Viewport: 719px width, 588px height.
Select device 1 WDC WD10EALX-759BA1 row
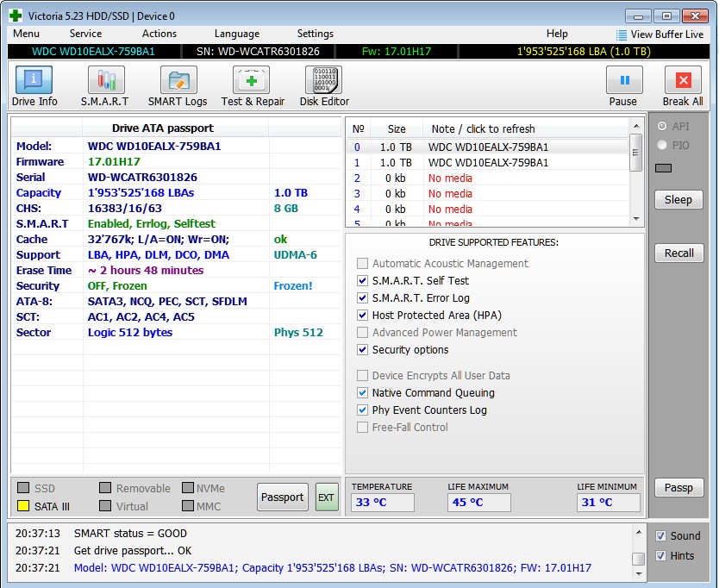click(x=488, y=163)
